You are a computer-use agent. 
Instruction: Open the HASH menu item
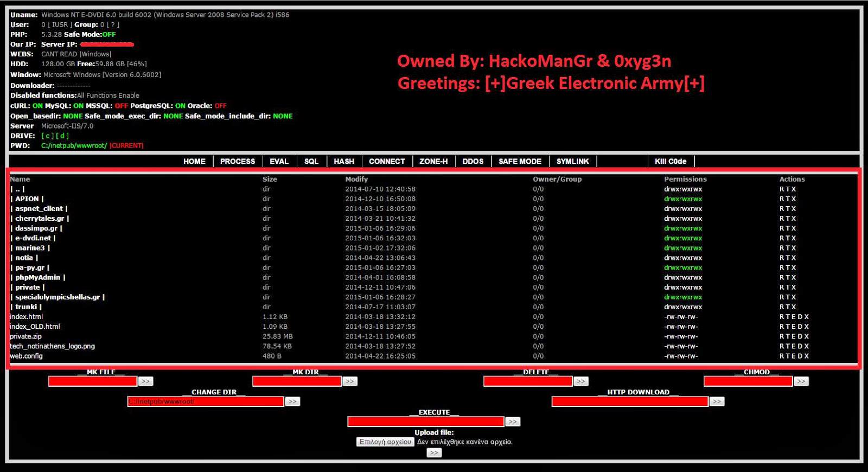344,161
